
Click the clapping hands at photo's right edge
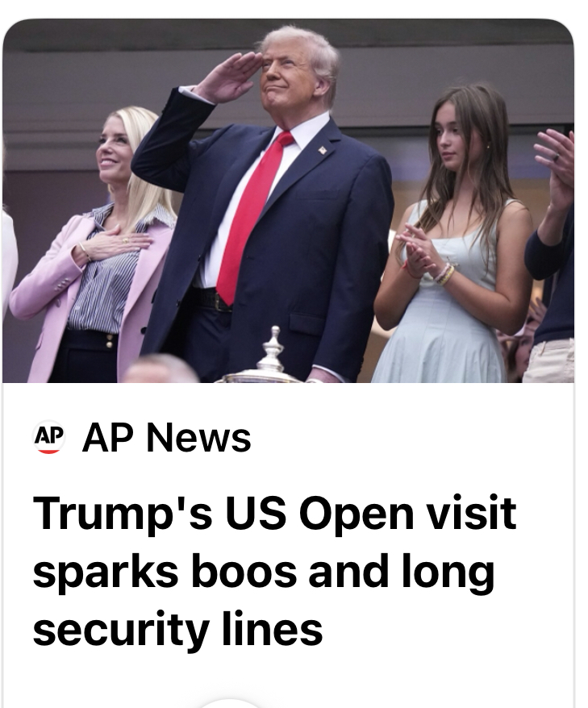tap(557, 166)
